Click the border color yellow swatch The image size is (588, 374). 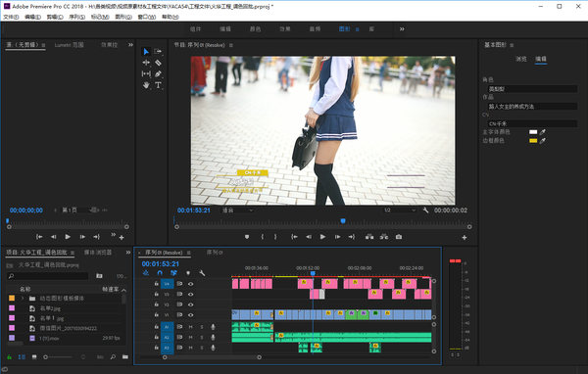coord(533,141)
